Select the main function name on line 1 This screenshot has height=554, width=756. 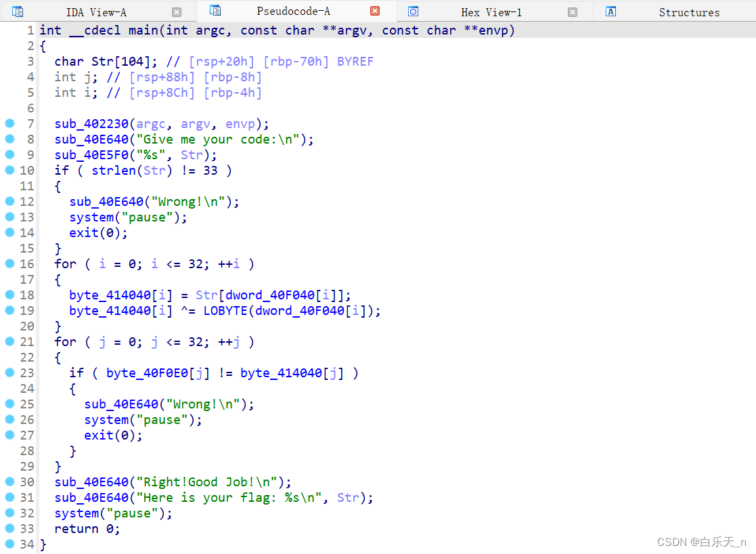click(143, 30)
